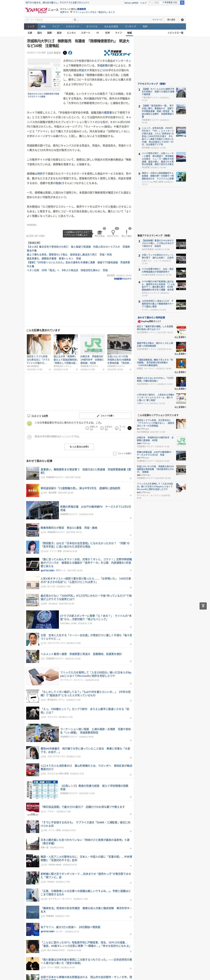Open the ランキング tab
Image resolution: width=210 pixels, height=980 pixels.
click(x=130, y=27)
